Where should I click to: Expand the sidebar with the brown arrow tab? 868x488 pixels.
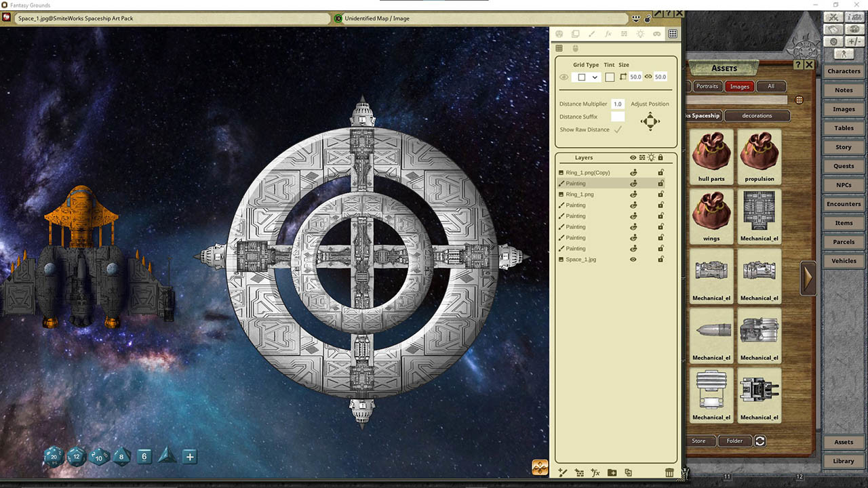807,277
